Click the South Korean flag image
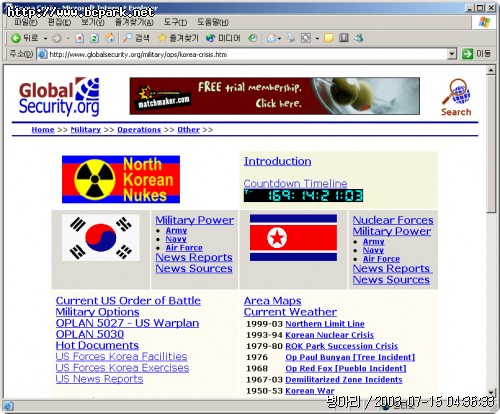500x414 pixels. (101, 237)
